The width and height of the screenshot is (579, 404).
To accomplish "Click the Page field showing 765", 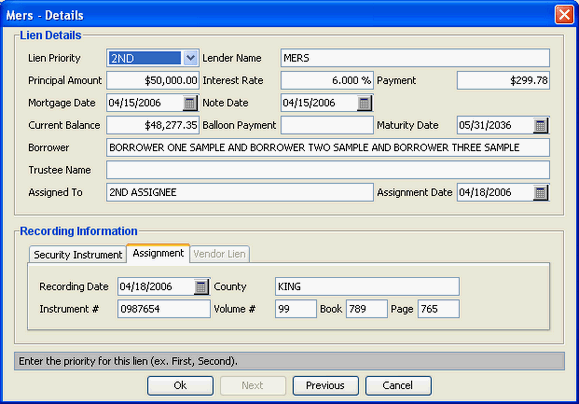I will (x=439, y=309).
